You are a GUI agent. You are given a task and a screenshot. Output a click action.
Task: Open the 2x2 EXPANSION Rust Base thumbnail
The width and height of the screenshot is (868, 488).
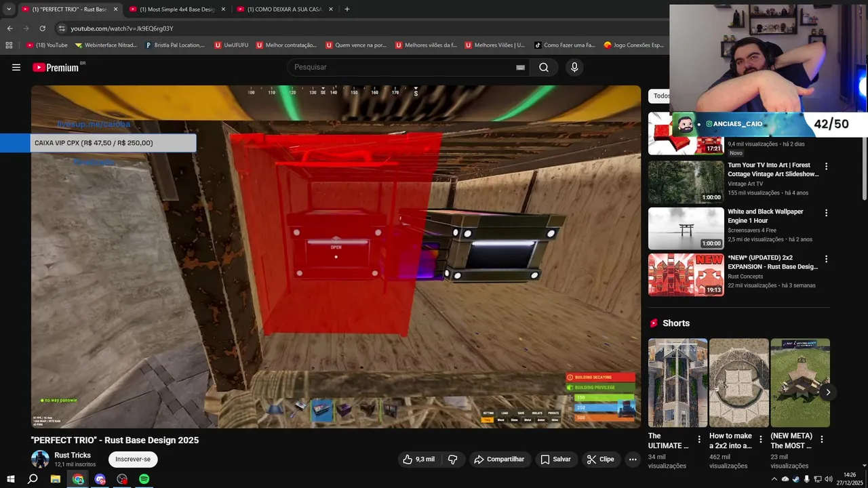pyautogui.click(x=686, y=274)
